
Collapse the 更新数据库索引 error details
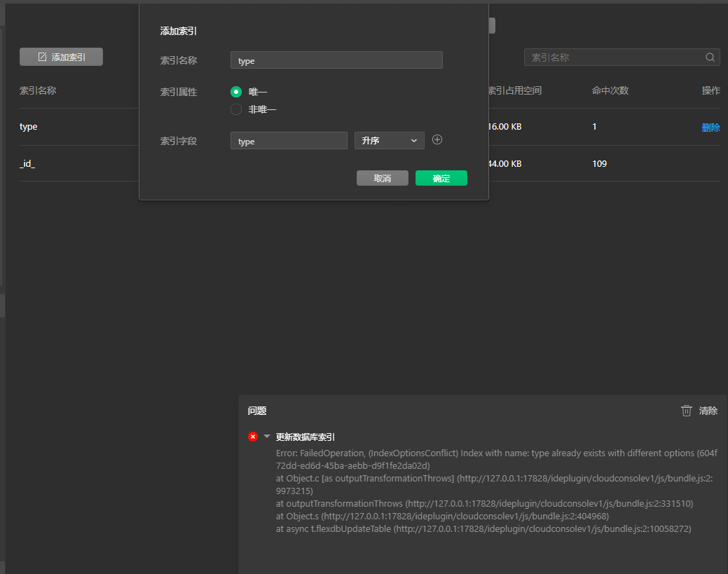(266, 437)
